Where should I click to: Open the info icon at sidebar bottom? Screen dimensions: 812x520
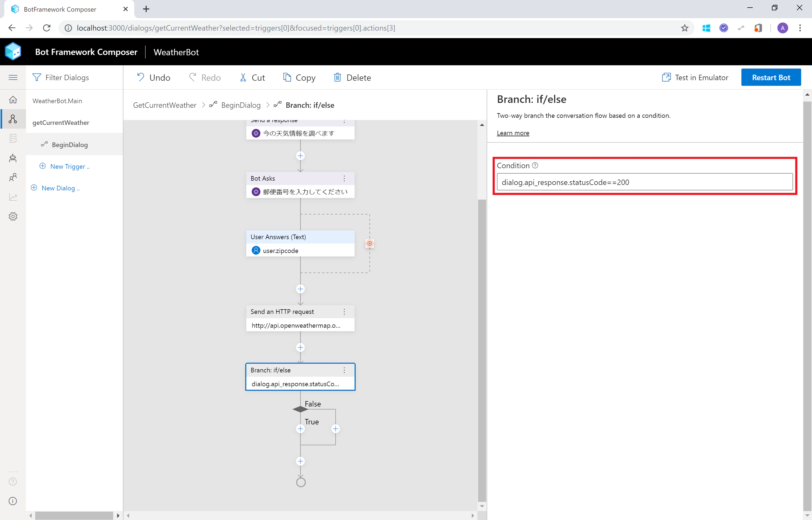click(x=13, y=501)
